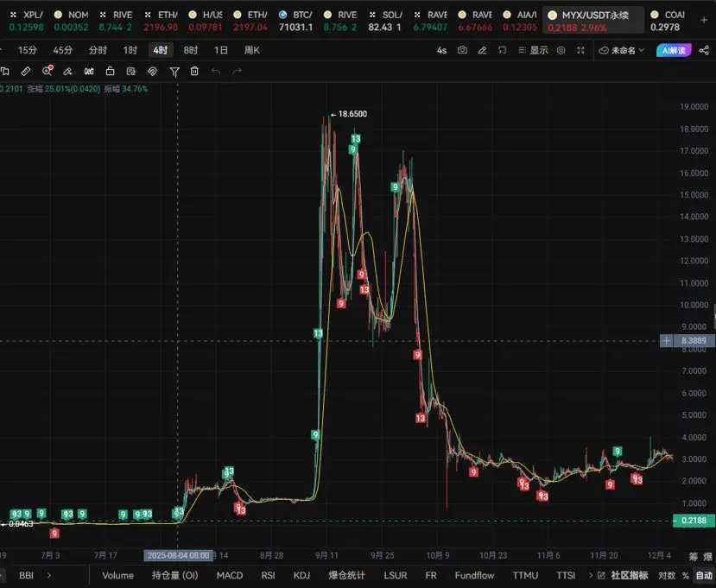716x588 pixels.
Task: Select the eraser tool
Action: point(67,71)
